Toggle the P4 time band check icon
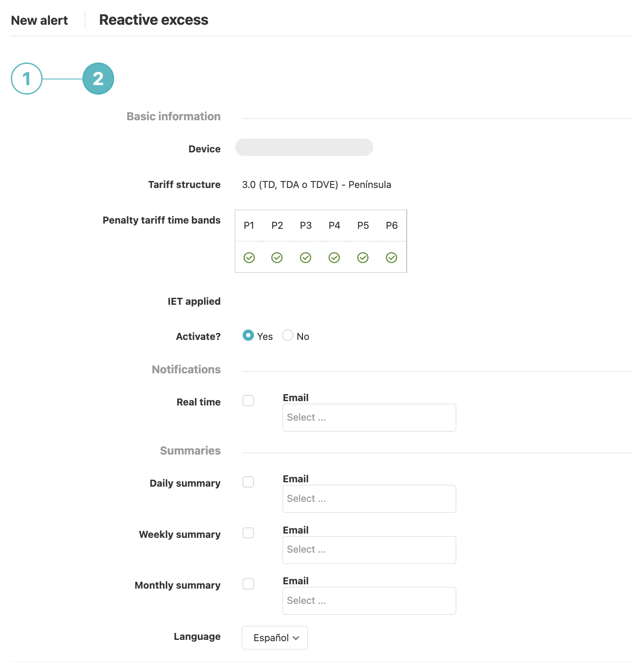 pyautogui.click(x=334, y=258)
